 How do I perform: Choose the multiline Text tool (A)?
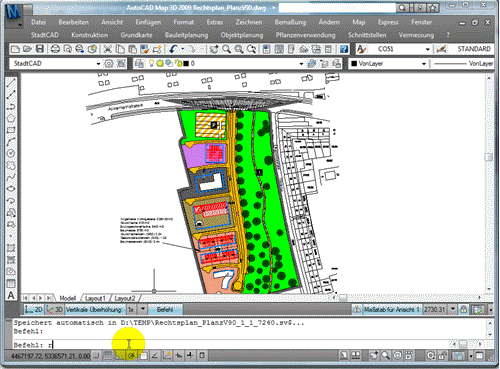point(11,295)
